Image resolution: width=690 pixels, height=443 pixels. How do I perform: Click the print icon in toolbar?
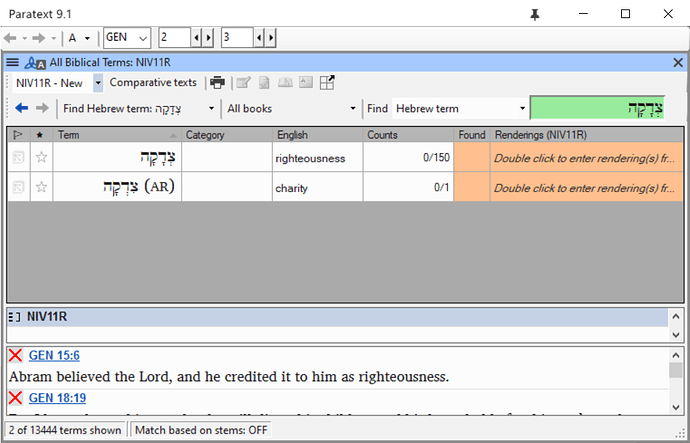point(217,82)
